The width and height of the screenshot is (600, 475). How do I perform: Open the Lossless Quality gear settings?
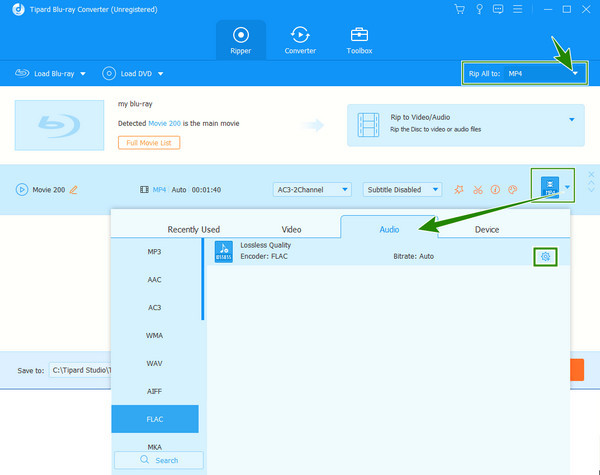click(x=545, y=256)
